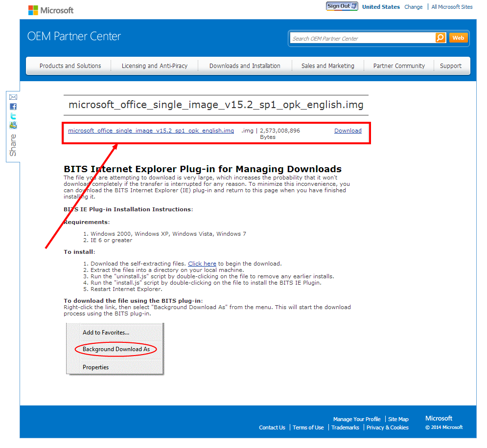Click the large page title microsoft_office_single_image_v15.2_sp1_opk_english.img
487x448 pixels.
pyautogui.click(x=216, y=105)
